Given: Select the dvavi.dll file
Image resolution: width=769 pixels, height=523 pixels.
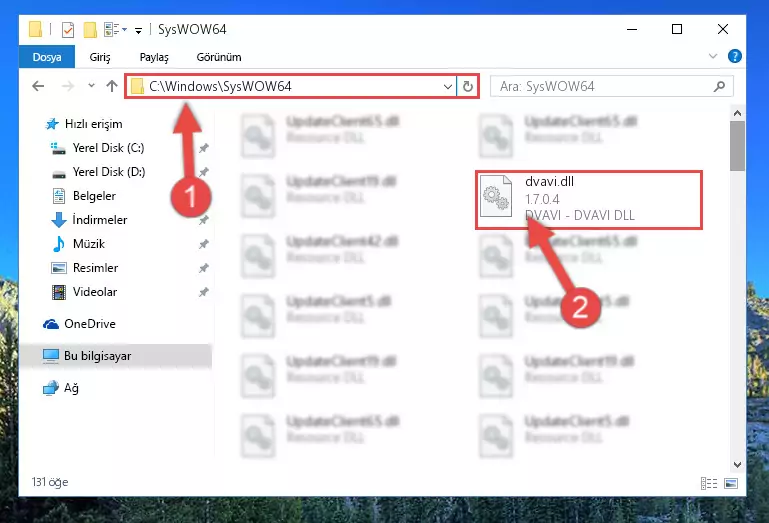Looking at the screenshot, I should [589, 200].
